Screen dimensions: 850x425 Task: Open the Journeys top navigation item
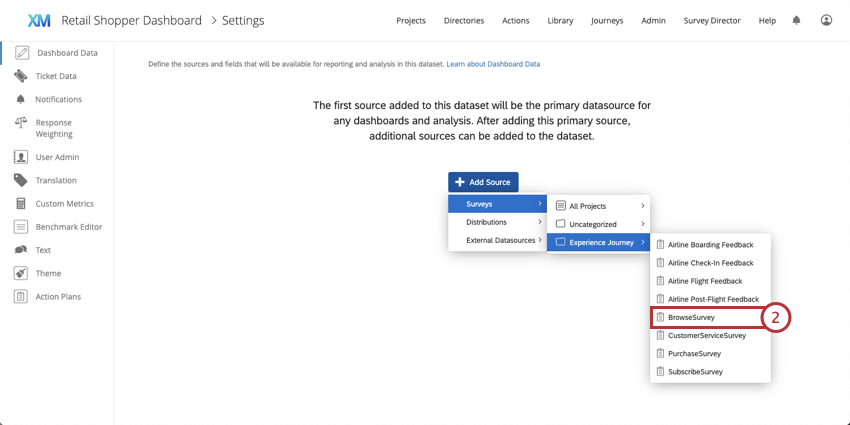click(607, 21)
